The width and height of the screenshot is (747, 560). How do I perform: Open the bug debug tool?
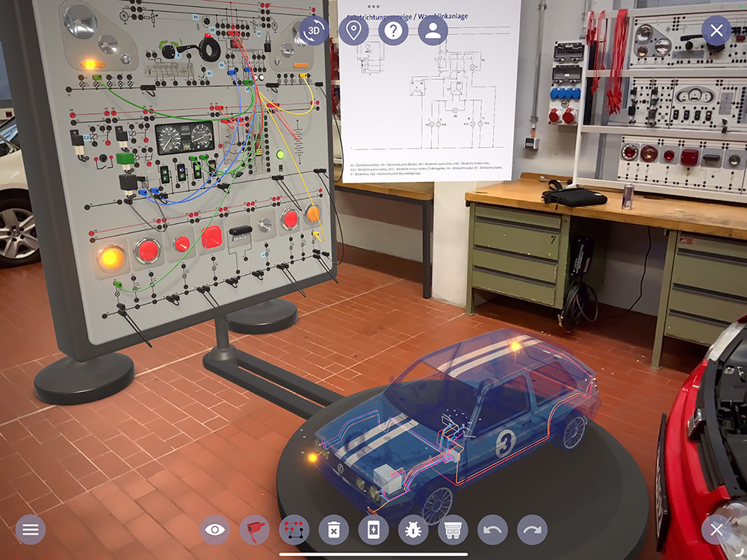pyautogui.click(x=413, y=530)
